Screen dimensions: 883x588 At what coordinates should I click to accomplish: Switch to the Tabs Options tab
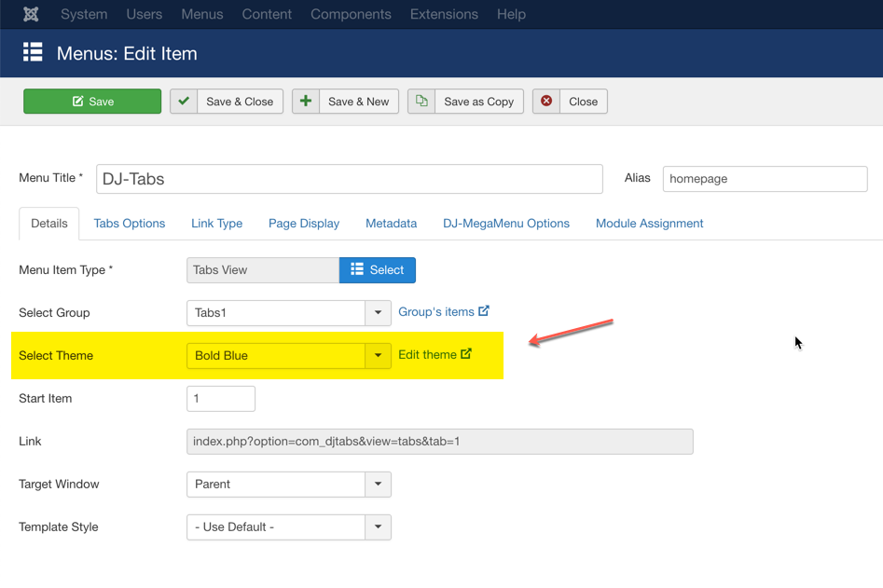coord(130,224)
